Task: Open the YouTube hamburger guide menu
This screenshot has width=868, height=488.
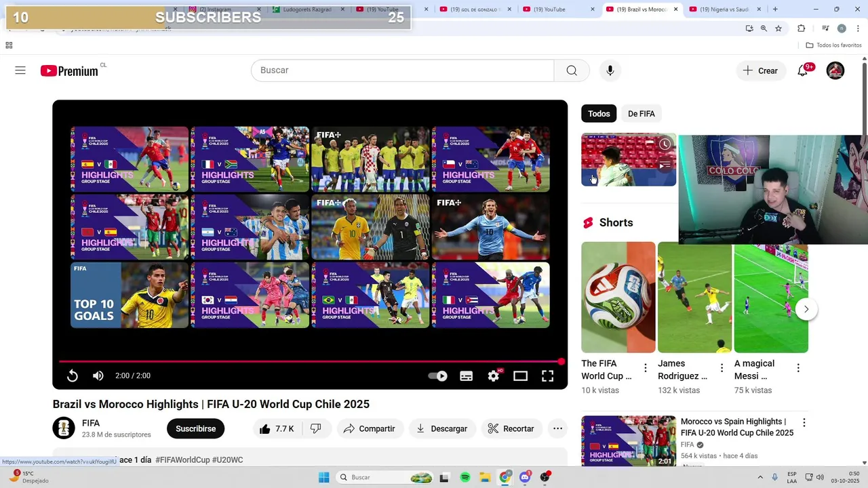Action: [x=20, y=70]
